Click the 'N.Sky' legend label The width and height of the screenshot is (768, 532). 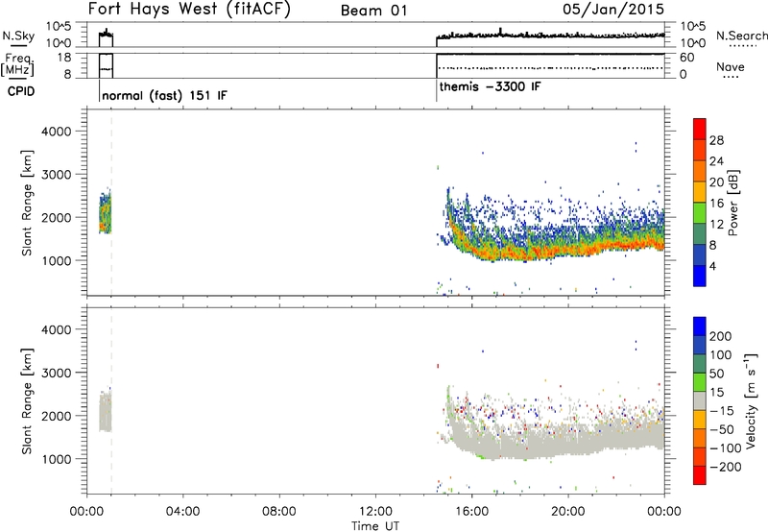(x=18, y=36)
